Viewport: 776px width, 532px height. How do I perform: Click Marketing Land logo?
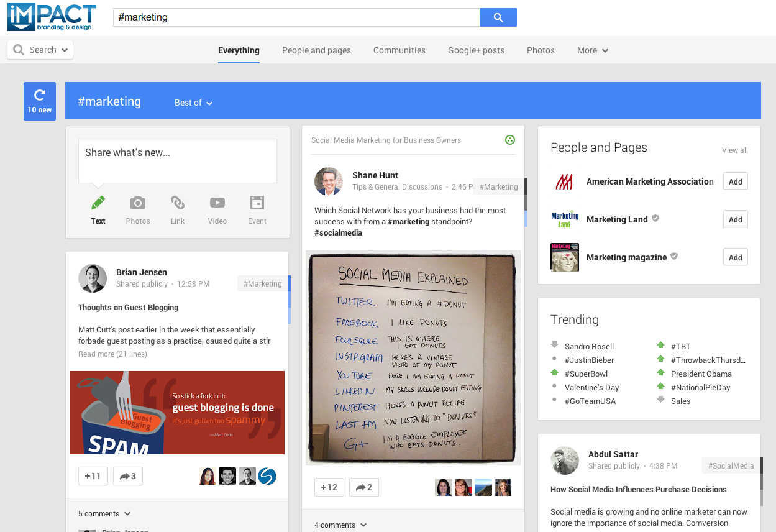click(x=565, y=219)
